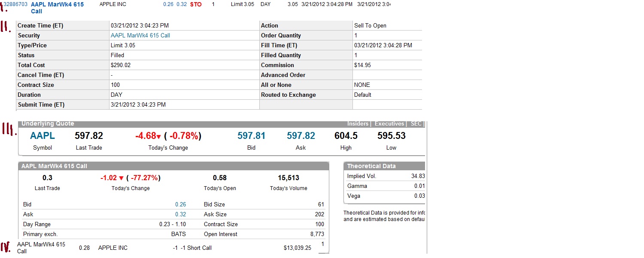Select Day Range value 0.23 - 1.10
The height and width of the screenshot is (258, 644).
[173, 224]
